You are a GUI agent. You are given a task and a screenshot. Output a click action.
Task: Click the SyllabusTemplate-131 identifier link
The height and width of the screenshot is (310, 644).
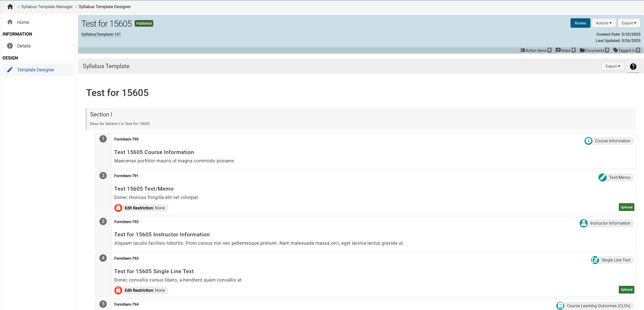[101, 34]
